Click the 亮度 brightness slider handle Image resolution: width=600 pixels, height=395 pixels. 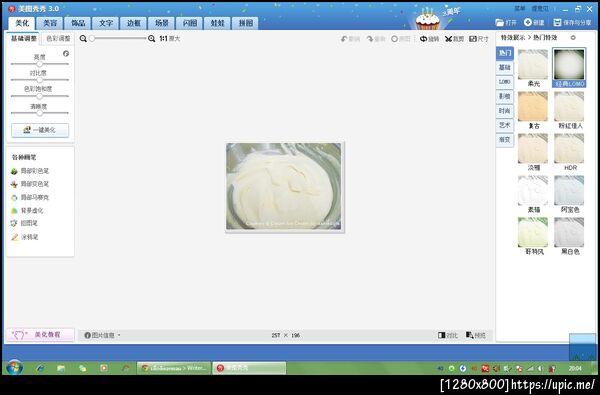39,64
